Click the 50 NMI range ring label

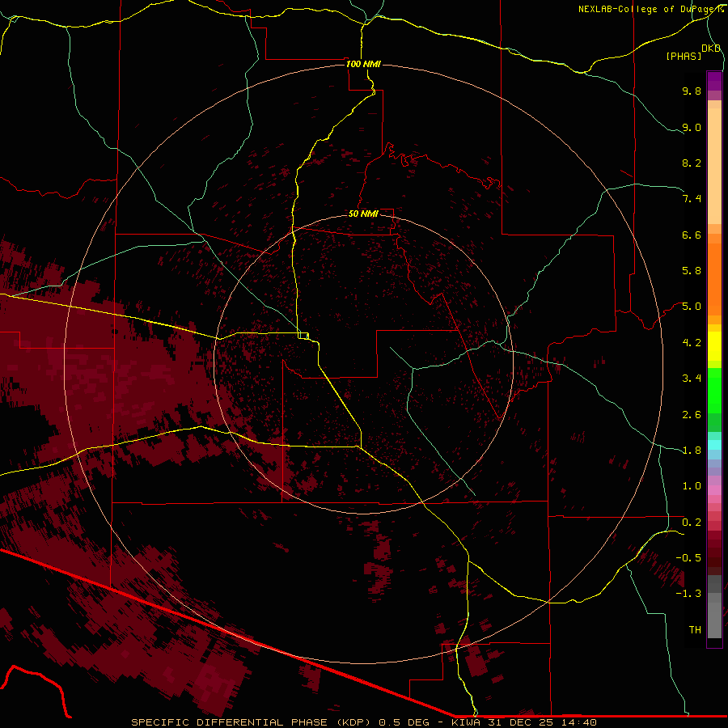pyautogui.click(x=363, y=214)
